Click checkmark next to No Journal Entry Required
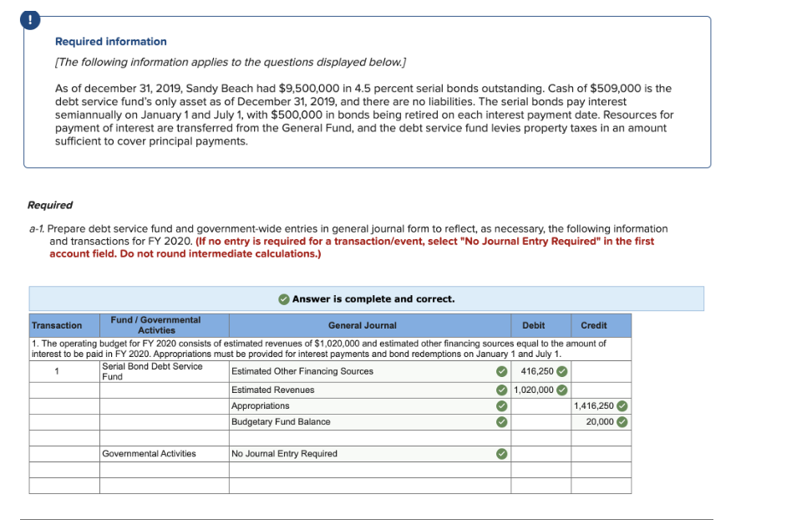Image resolution: width=812 pixels, height=520 pixels. click(501, 453)
